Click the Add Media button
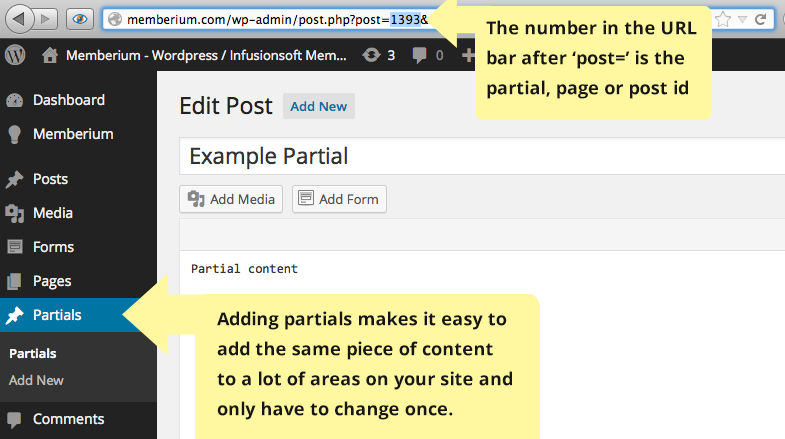Viewport: 785px width, 439px height. 231,199
